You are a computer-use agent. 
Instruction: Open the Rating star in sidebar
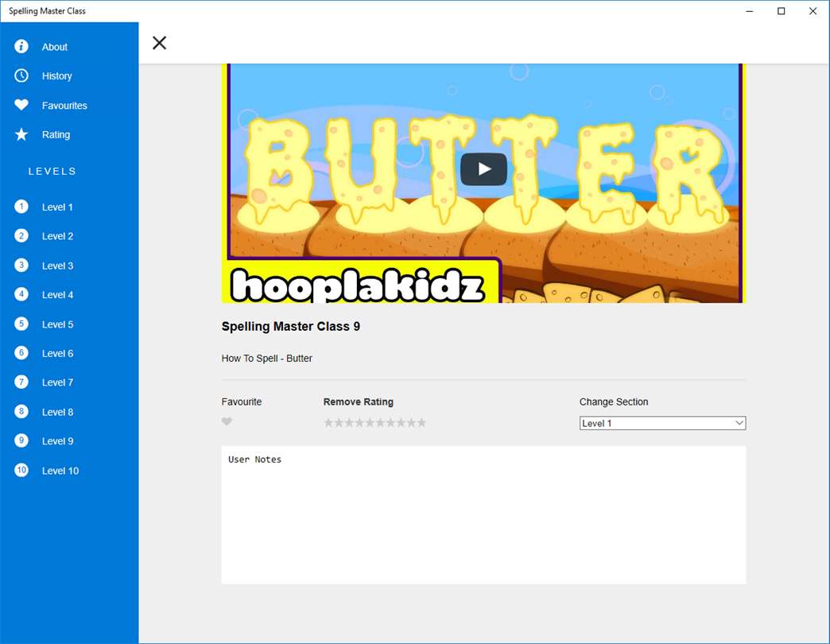click(x=21, y=134)
